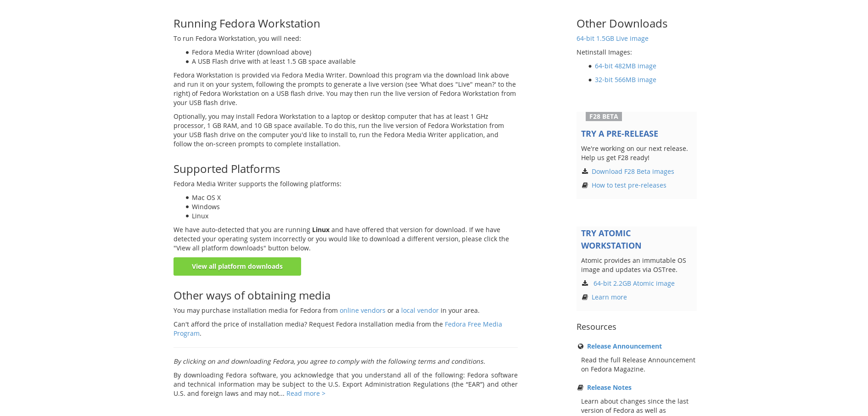Click the italic terms and conditions sentence
868x416 pixels.
(329, 361)
